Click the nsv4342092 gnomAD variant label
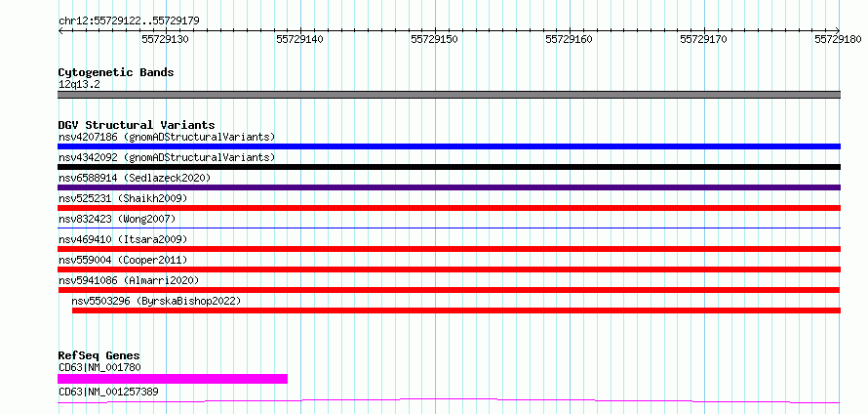868x414 pixels. [x=167, y=157]
